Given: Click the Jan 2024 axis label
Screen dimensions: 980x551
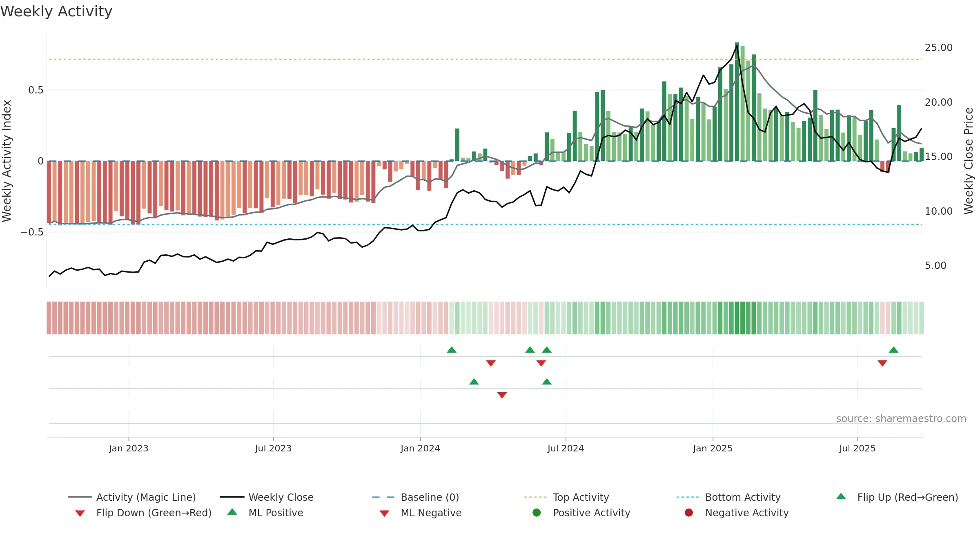Looking at the screenshot, I should (420, 449).
